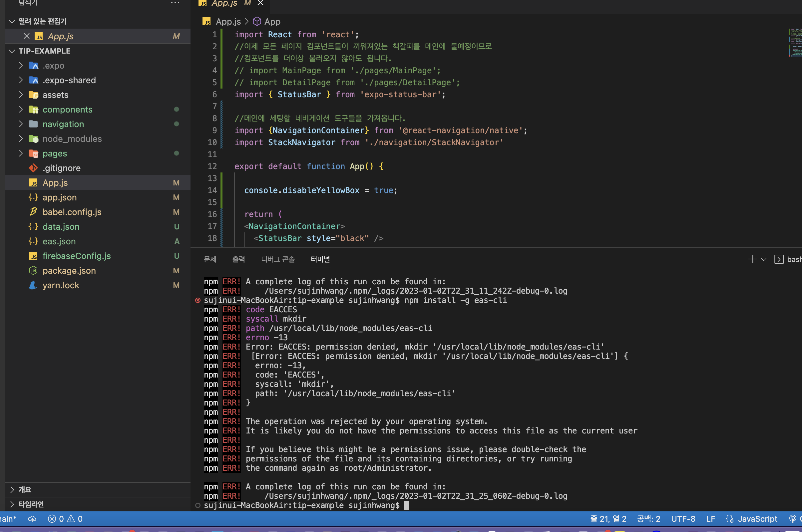802x532 pixels.
Task: Change indentation 공백: 2 setting
Action: tap(648, 519)
